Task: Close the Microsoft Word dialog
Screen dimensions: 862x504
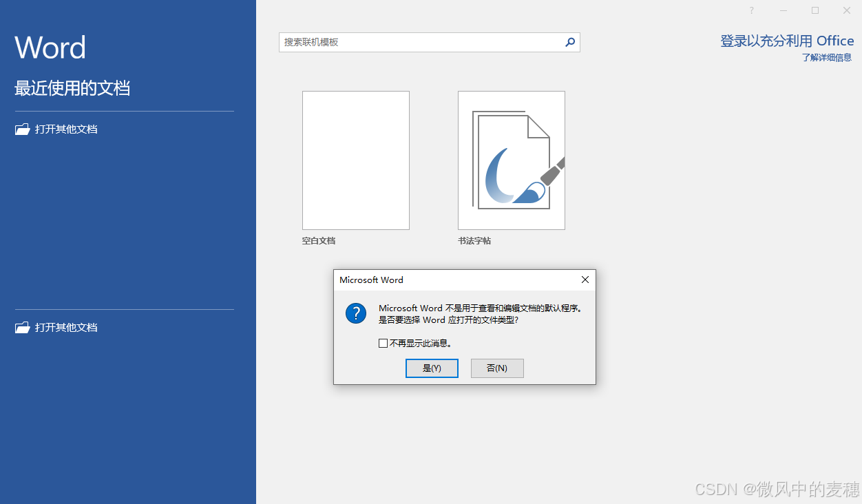Action: pyautogui.click(x=585, y=280)
